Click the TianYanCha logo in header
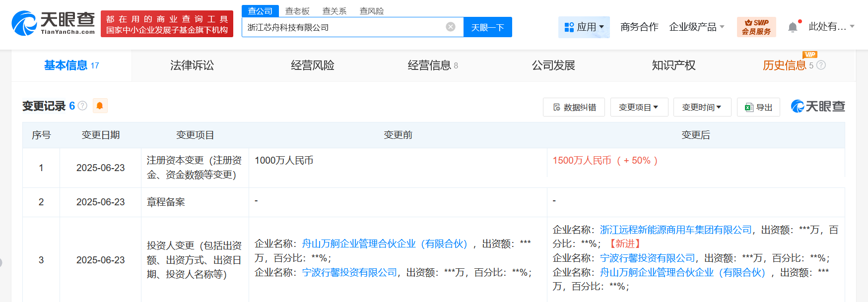The height and width of the screenshot is (302, 868). pyautogui.click(x=53, y=23)
